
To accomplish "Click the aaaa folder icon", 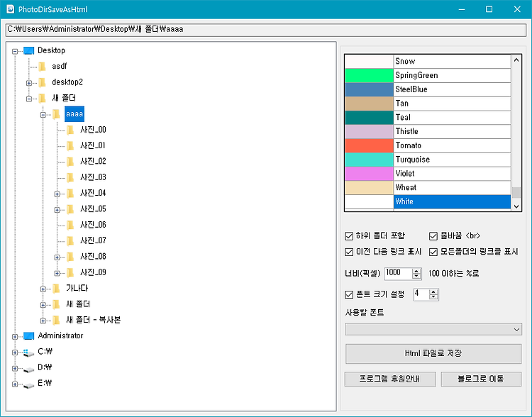I will click(57, 114).
